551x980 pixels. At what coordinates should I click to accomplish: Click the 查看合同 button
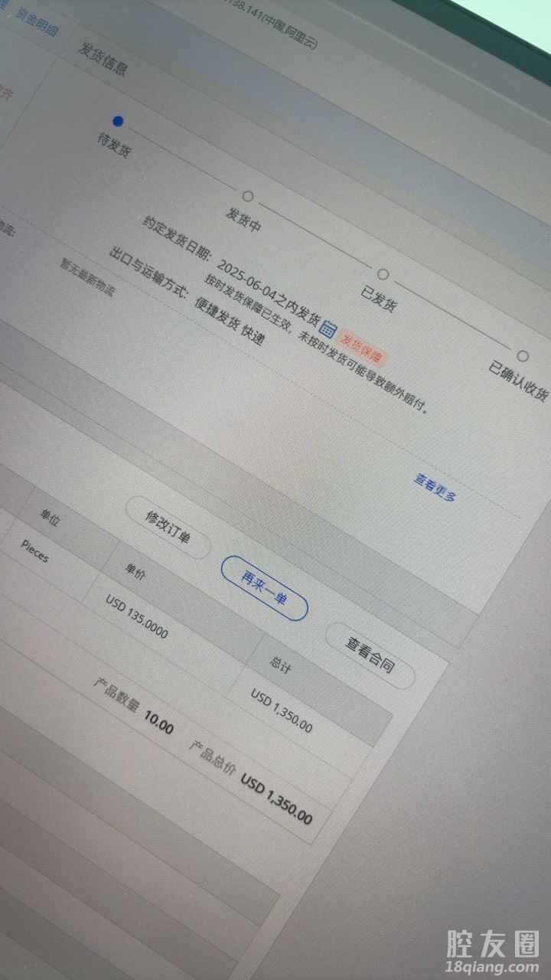(x=370, y=655)
